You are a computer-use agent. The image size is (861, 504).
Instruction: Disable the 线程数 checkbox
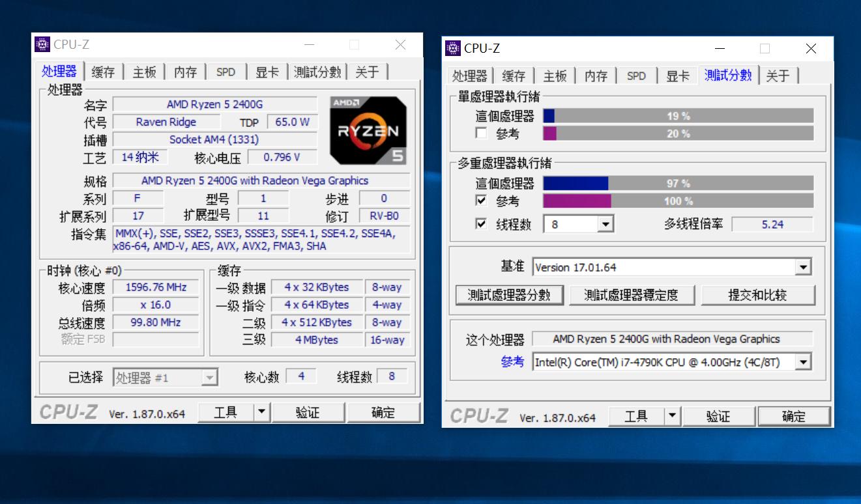coord(482,223)
